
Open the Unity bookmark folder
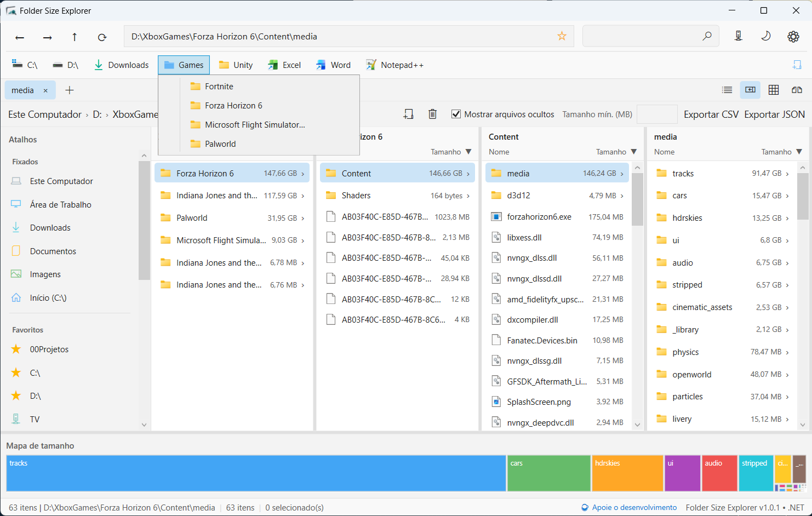[236, 65]
